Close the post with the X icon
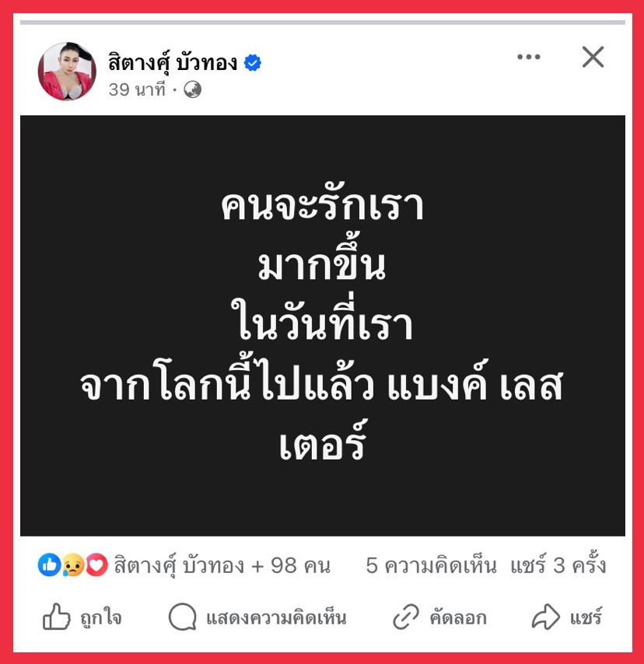Screen dimensions: 644x664 click(593, 57)
